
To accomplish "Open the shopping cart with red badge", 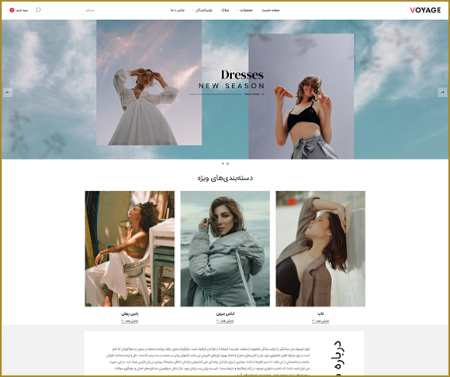I will (x=19, y=10).
